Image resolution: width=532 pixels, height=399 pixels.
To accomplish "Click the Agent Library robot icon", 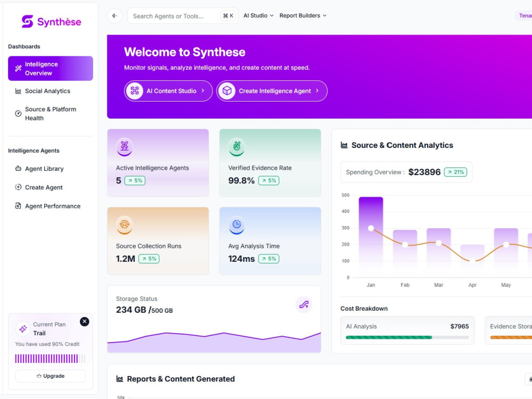I will [x=18, y=168].
